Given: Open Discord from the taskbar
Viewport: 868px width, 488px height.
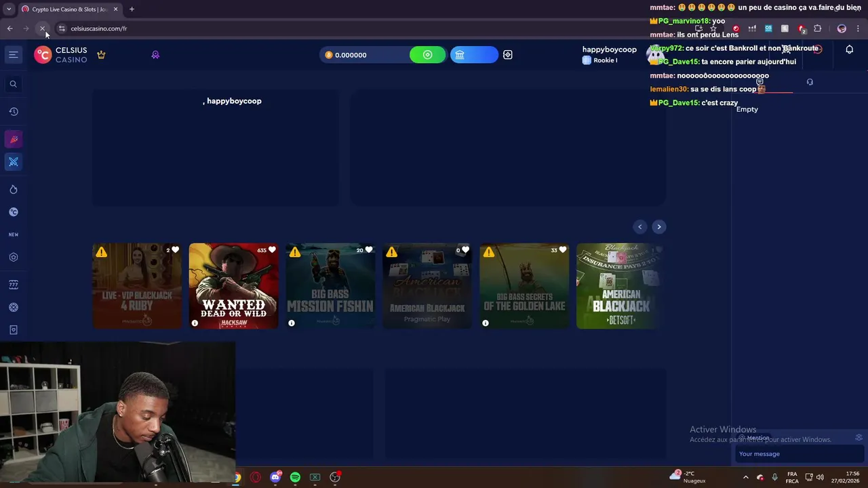Looking at the screenshot, I should pyautogui.click(x=275, y=477).
